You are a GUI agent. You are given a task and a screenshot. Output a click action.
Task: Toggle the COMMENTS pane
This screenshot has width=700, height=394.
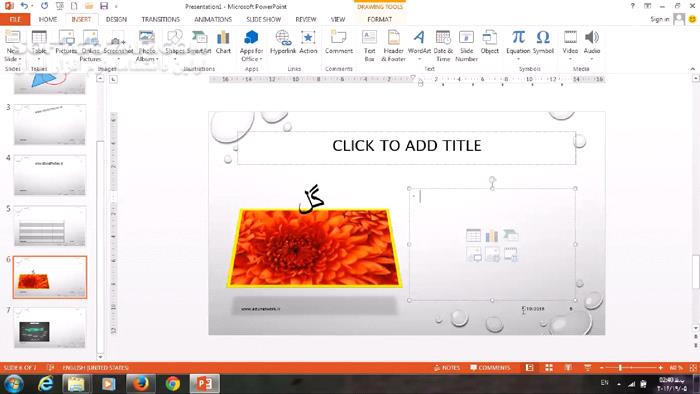point(490,368)
